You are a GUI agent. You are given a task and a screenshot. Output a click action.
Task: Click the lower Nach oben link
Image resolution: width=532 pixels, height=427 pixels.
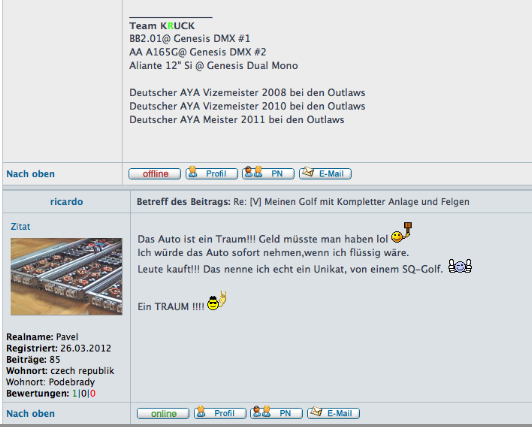[31, 414]
